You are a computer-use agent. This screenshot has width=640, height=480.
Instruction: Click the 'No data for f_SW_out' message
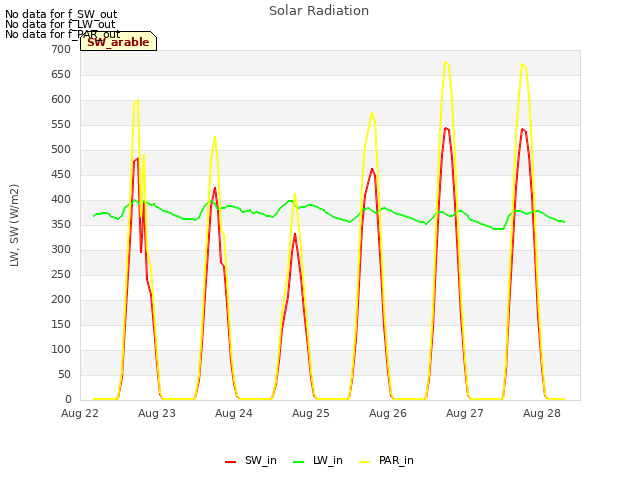[61, 14]
